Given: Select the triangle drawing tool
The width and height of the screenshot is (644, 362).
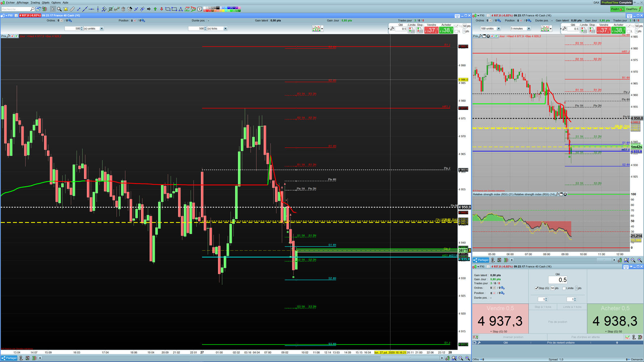Looking at the screenshot, I should [181, 9].
